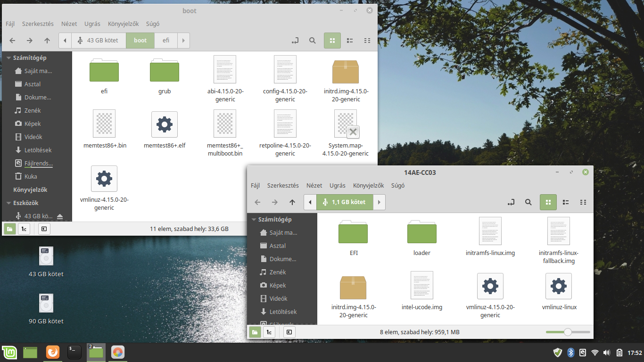This screenshot has width=644, height=362.
Task: Select config-4.15.0-20-generic file
Action: click(285, 79)
